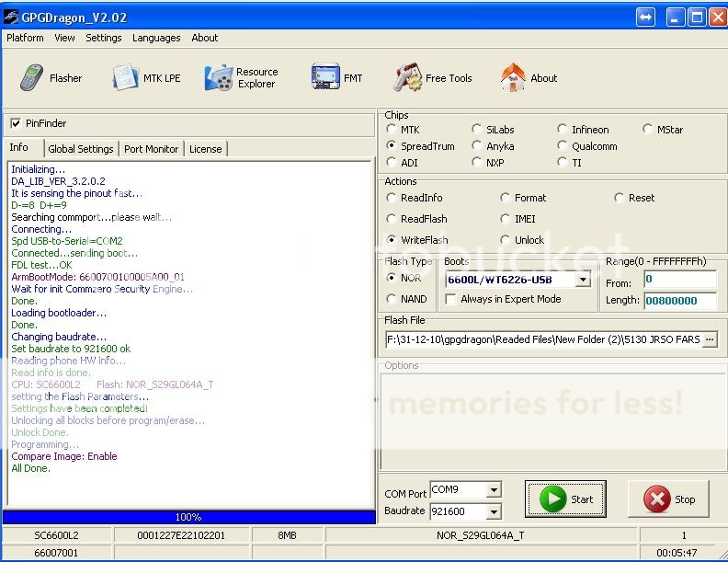Screen dimensions: 728x562
Task: Open the Free Tools toolbox icon
Action: click(407, 77)
